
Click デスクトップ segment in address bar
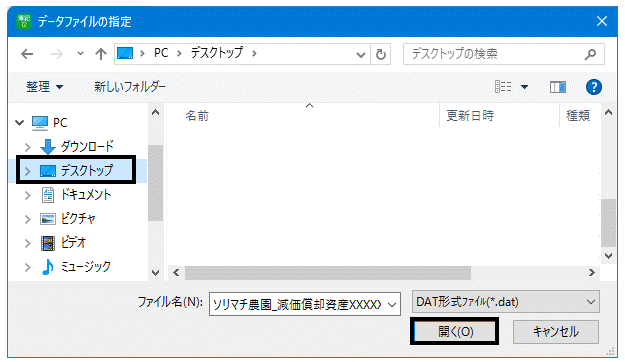coord(216,53)
